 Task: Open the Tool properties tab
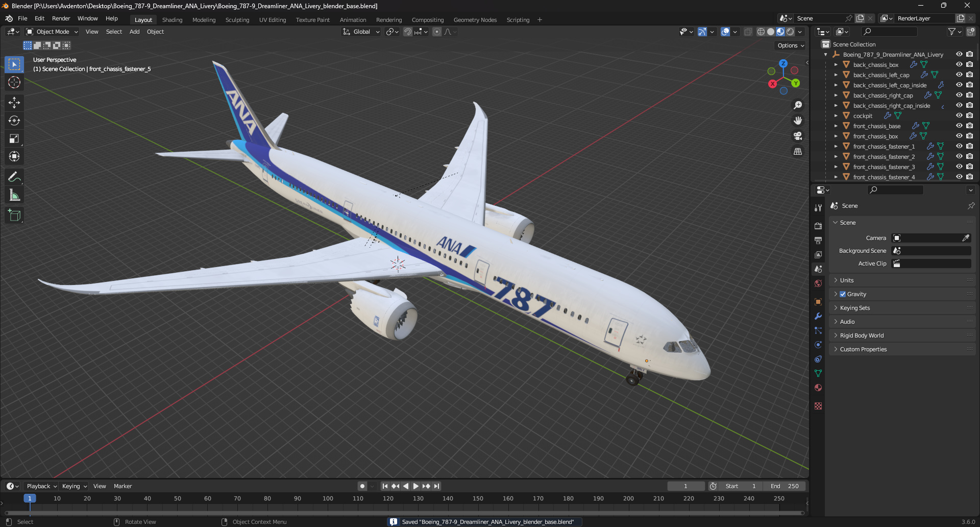(818, 208)
